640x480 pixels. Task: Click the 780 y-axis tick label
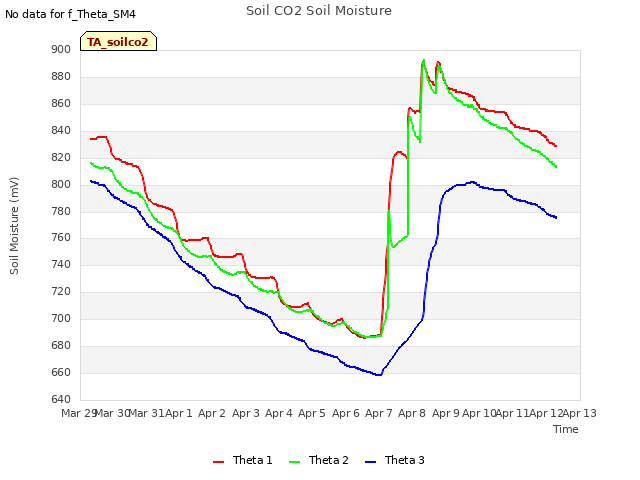pos(61,211)
